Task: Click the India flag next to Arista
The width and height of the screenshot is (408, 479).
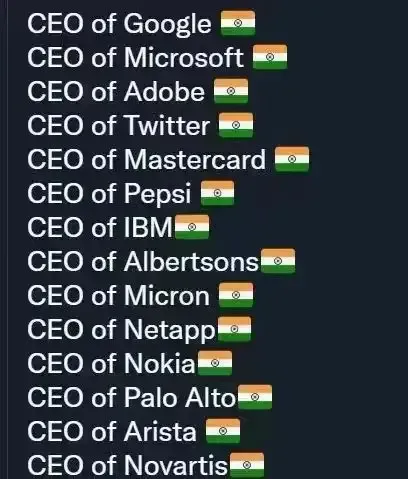Action: [x=223, y=431]
